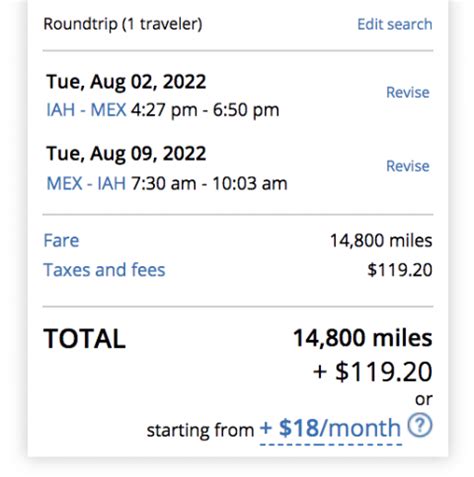Select the + $18/month financing link

(330, 428)
